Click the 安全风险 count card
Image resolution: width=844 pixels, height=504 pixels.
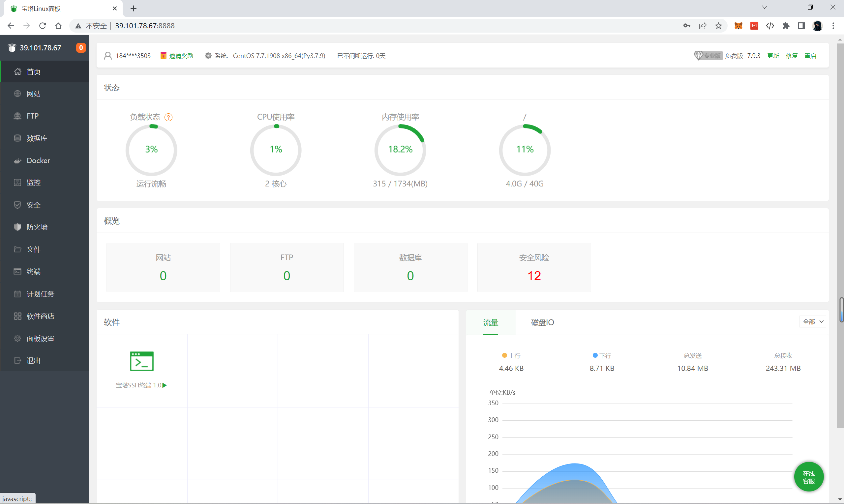534,267
